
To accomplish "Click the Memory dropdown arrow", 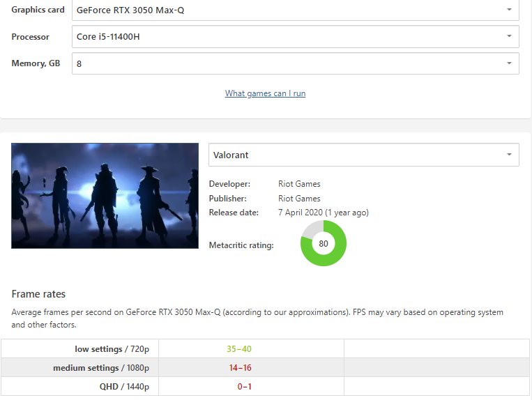I will click(509, 63).
